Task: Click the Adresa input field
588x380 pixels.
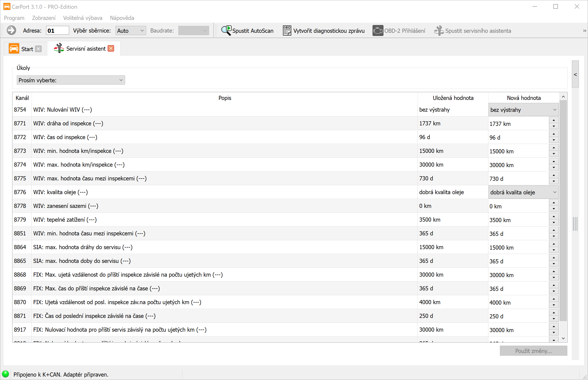Action: 57,31
